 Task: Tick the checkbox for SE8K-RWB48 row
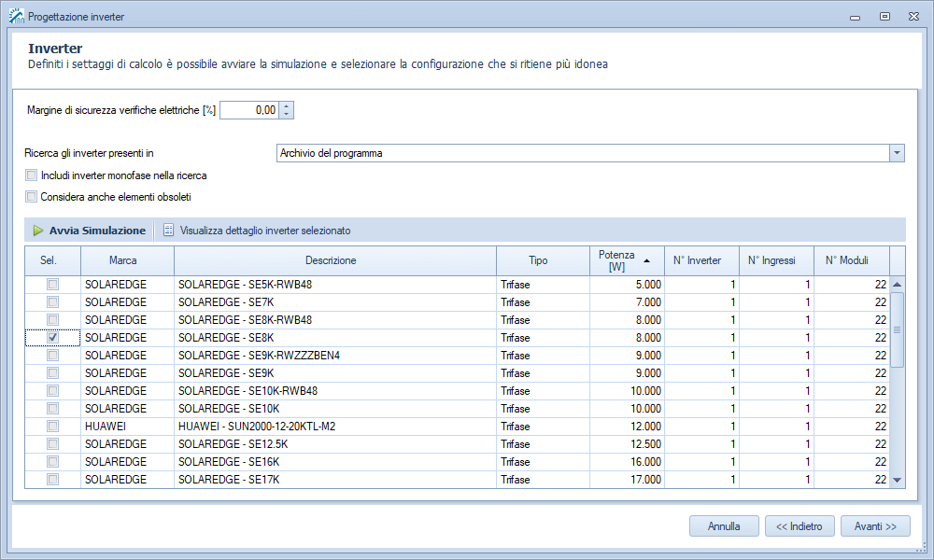pyautogui.click(x=52, y=319)
